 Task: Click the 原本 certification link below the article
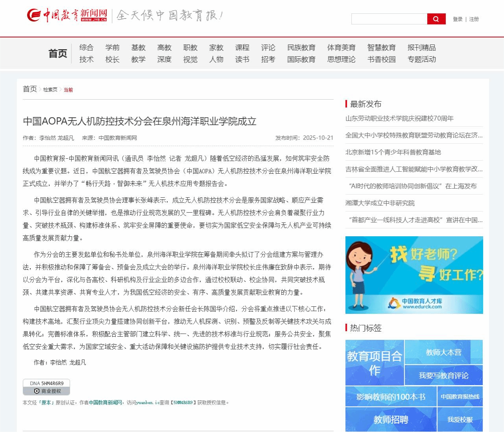(x=46, y=402)
